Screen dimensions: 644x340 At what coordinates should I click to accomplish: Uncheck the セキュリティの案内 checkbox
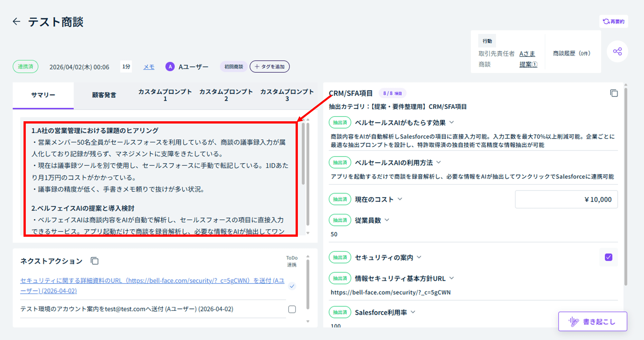[608, 257]
